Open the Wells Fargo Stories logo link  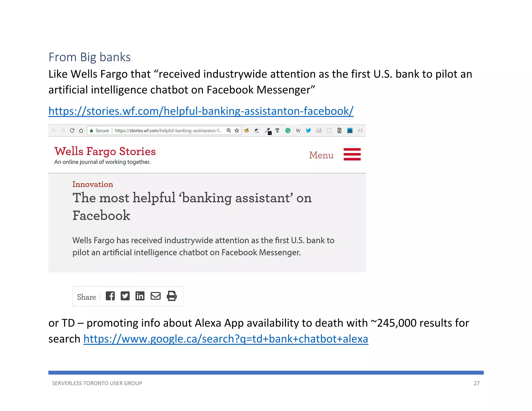pos(105,151)
